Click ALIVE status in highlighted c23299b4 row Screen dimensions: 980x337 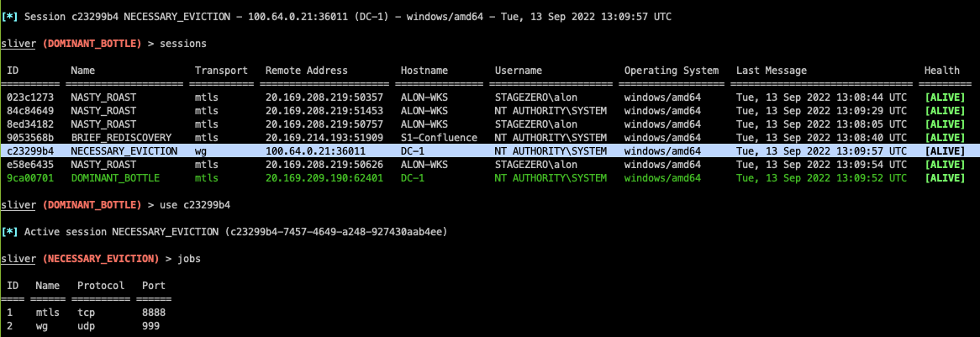click(x=945, y=150)
